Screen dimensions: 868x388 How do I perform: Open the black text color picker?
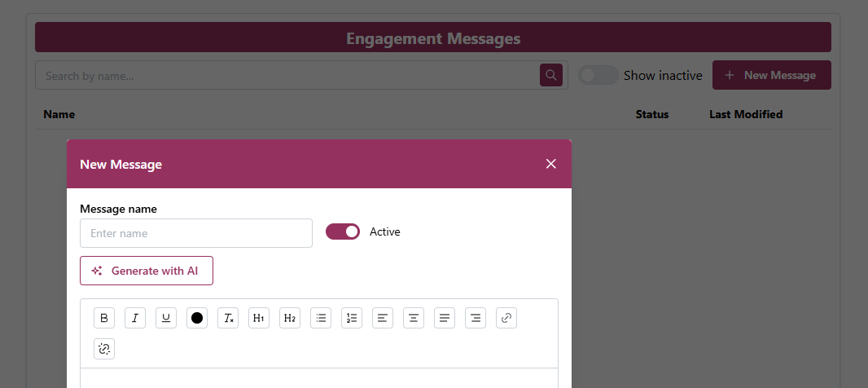point(197,318)
